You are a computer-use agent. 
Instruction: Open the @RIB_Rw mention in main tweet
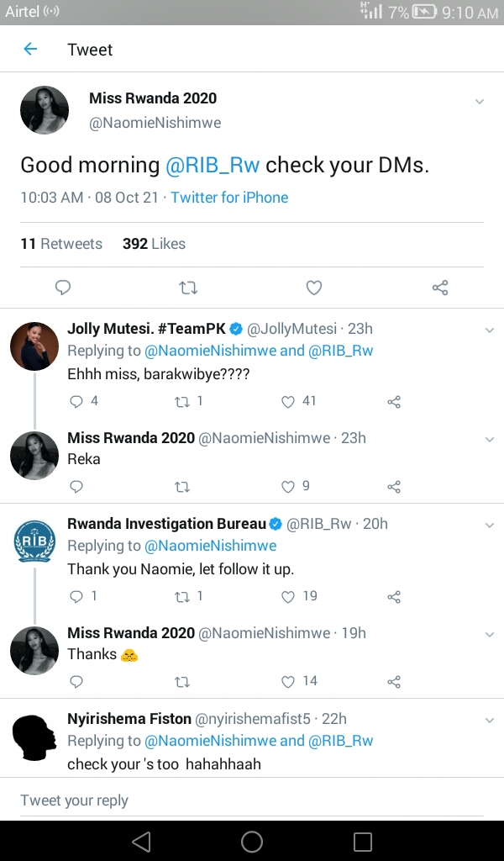click(x=213, y=165)
